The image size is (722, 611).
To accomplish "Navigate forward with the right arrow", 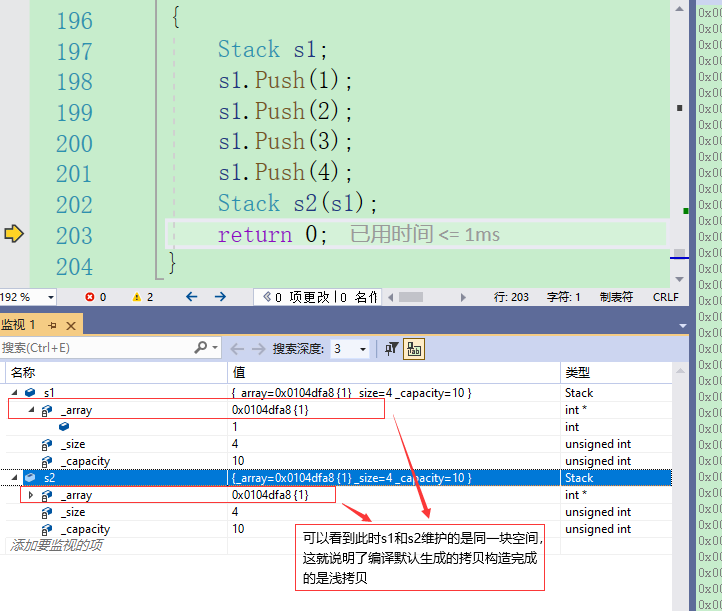I will click(x=220, y=297).
